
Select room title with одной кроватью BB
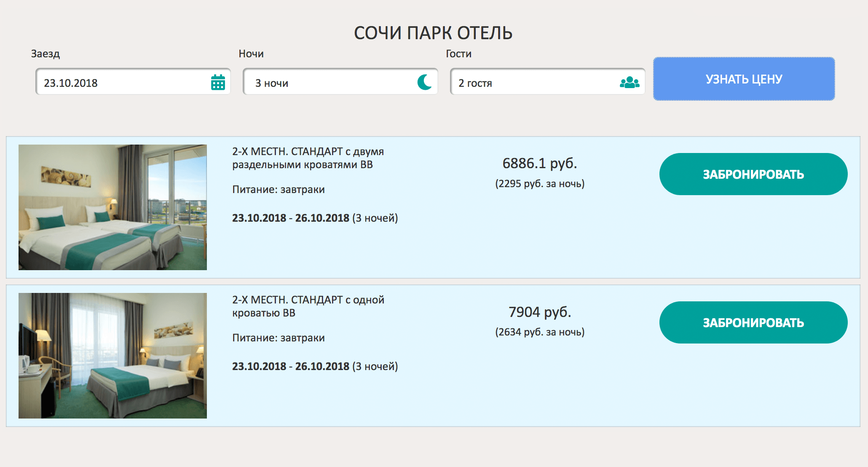(308, 306)
